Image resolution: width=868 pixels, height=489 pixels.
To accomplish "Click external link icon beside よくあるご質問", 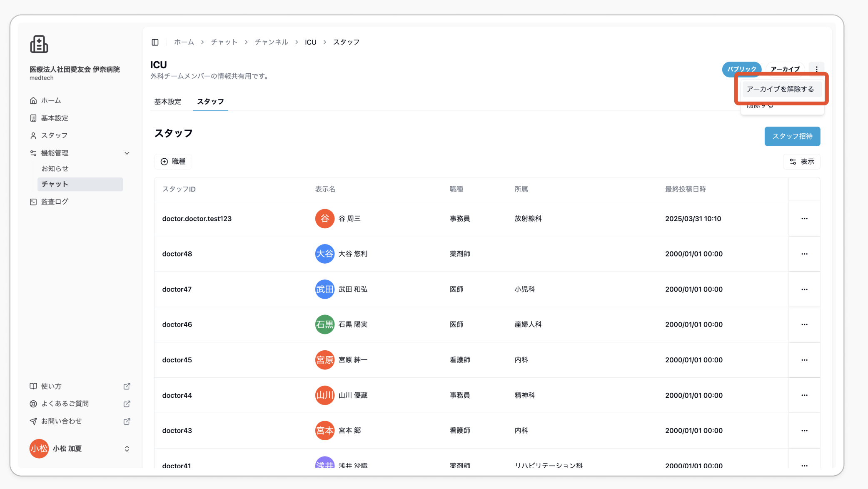I will point(127,404).
